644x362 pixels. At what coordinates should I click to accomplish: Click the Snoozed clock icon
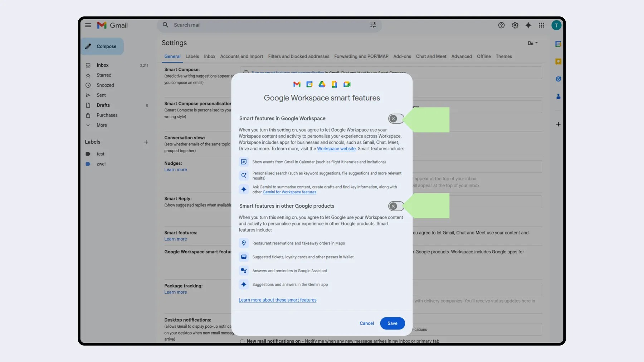tap(88, 85)
